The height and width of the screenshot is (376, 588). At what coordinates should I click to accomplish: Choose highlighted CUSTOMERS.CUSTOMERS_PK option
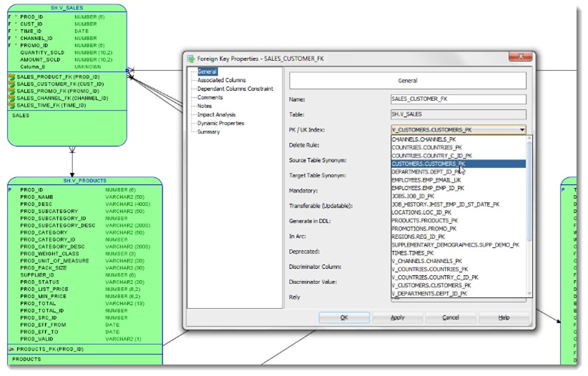point(459,164)
